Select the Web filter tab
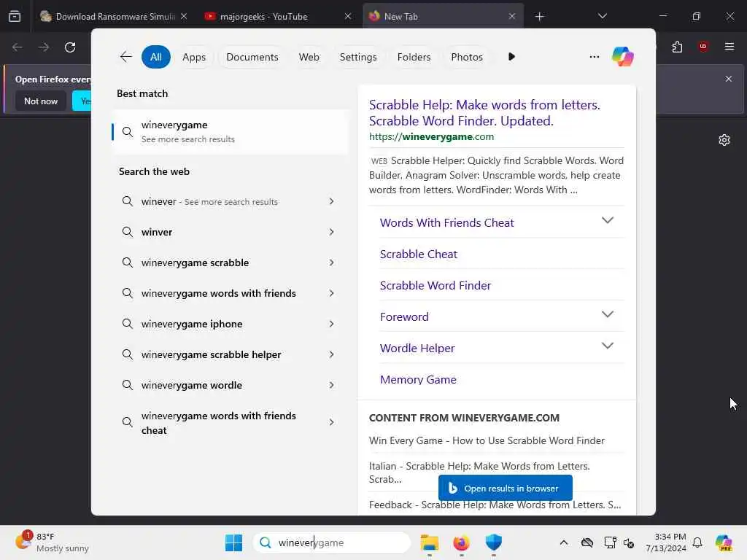 pyautogui.click(x=309, y=57)
